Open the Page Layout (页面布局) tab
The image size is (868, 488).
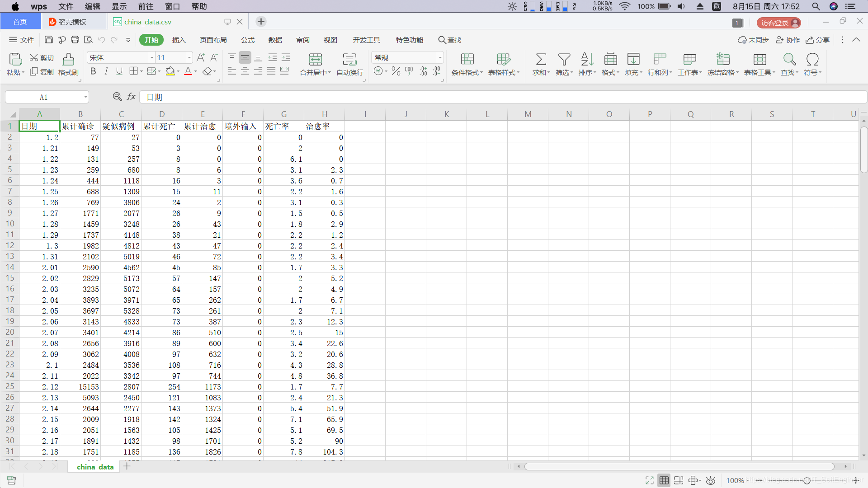213,40
